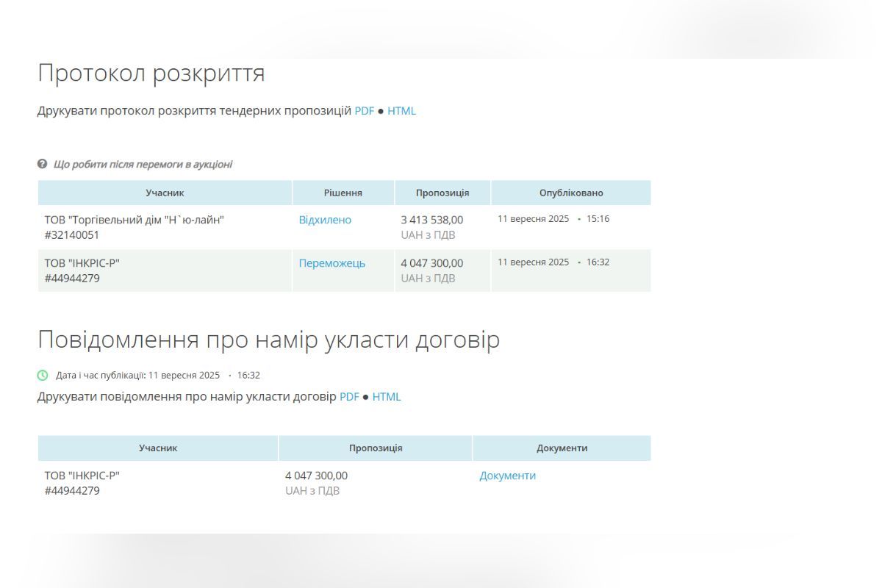Open the 'Документи' link for ІНКРІС-Р

507,476
